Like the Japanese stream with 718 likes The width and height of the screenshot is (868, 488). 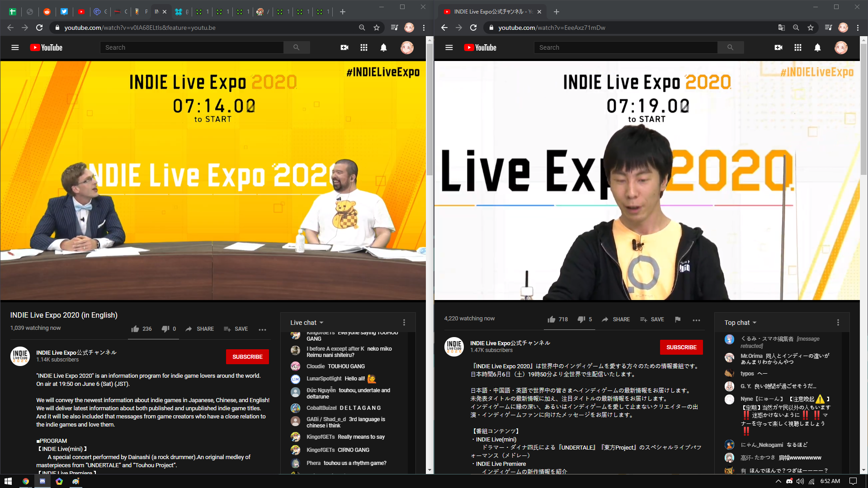[557, 319]
